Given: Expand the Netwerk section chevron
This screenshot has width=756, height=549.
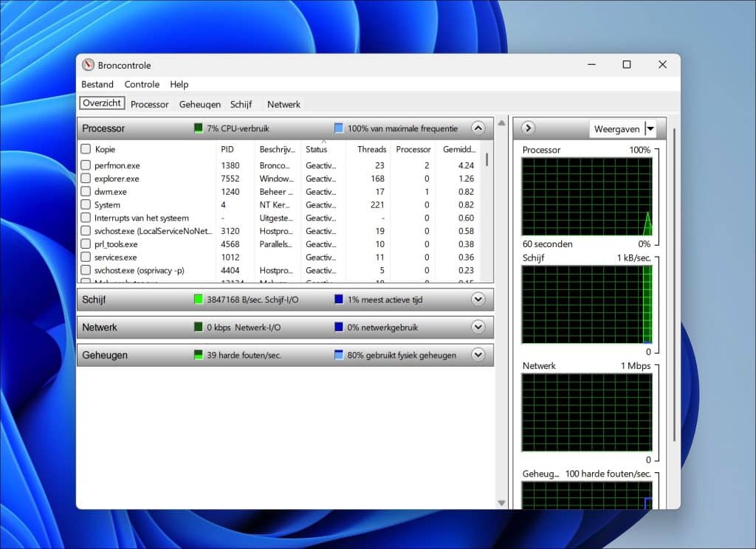Looking at the screenshot, I should [478, 328].
